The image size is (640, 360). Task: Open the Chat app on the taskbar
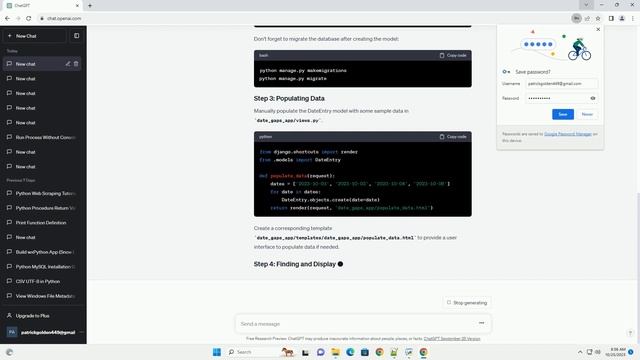click(x=320, y=352)
